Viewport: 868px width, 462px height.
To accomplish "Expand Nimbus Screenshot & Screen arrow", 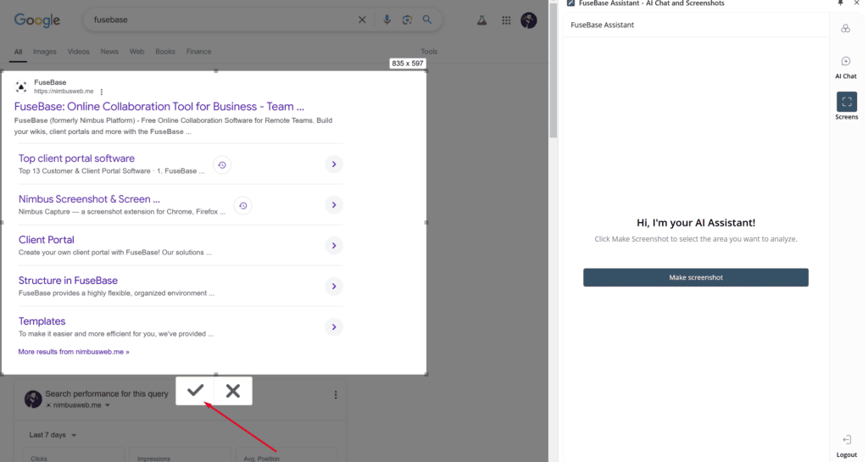I will tap(334, 205).
